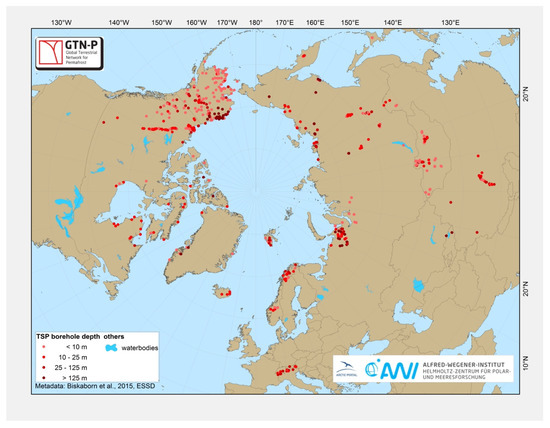550x428 pixels.
Task: Click the 130°W longitude label
Action: pos(61,23)
